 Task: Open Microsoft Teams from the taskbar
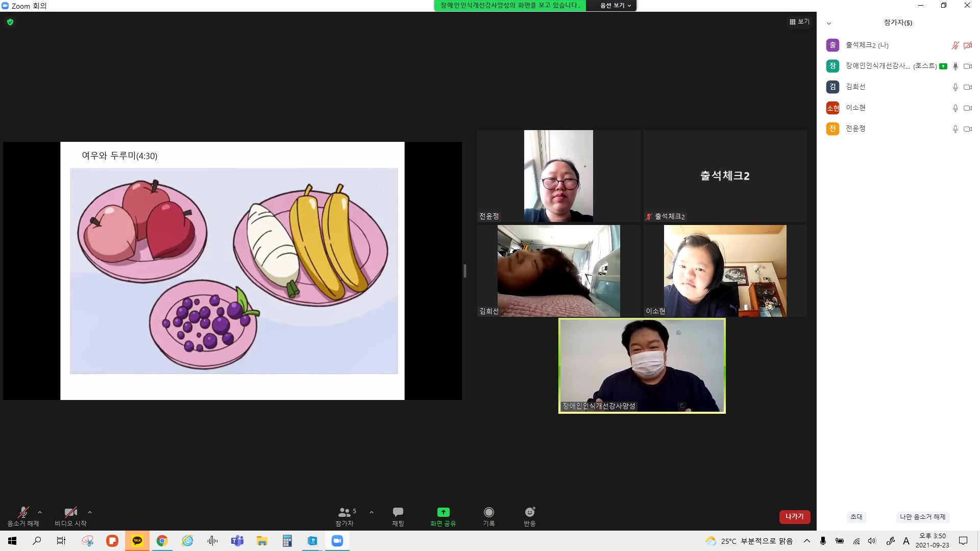tap(237, 541)
